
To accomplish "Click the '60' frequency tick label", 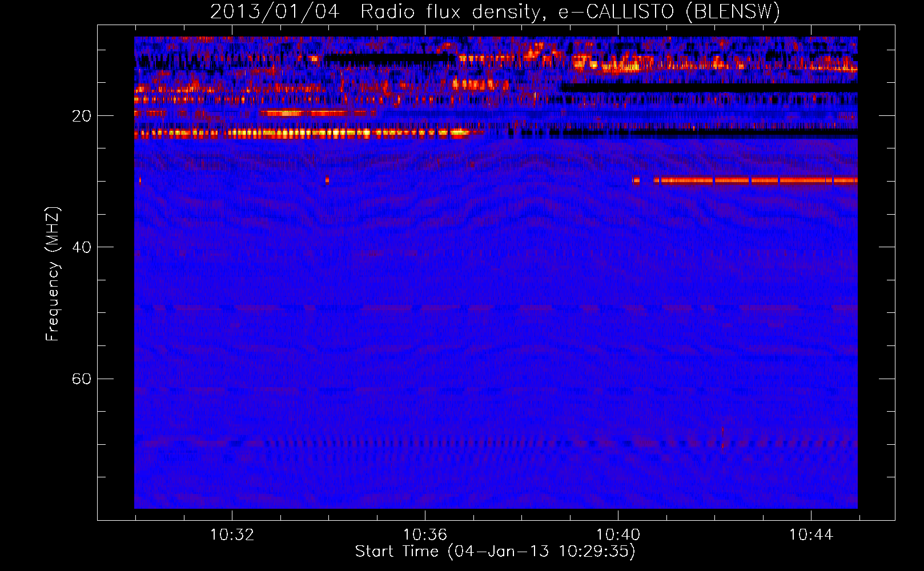I will coord(81,379).
